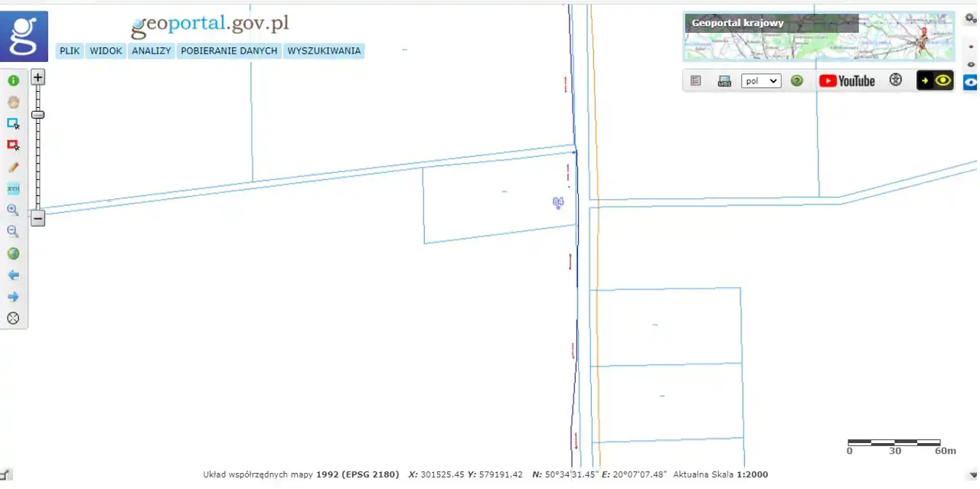
Task: Go to previous map view arrow
Action: [x=13, y=275]
